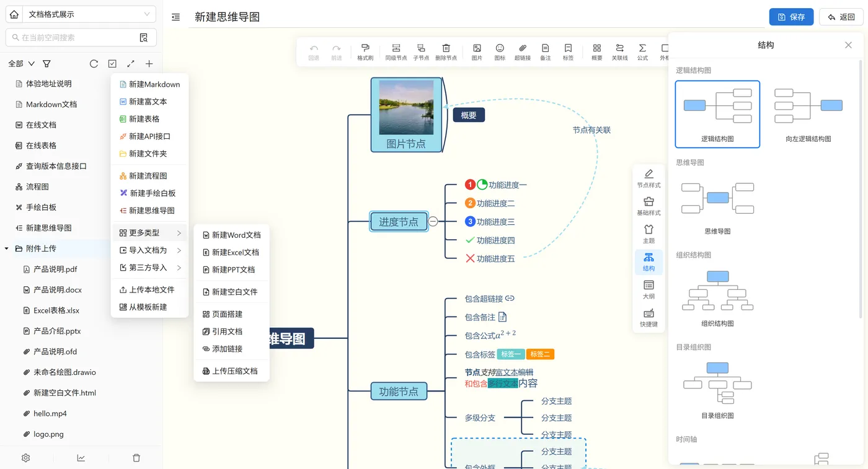Choose 新建Markdown from the menu
This screenshot has width=868, height=469.
(x=149, y=84)
